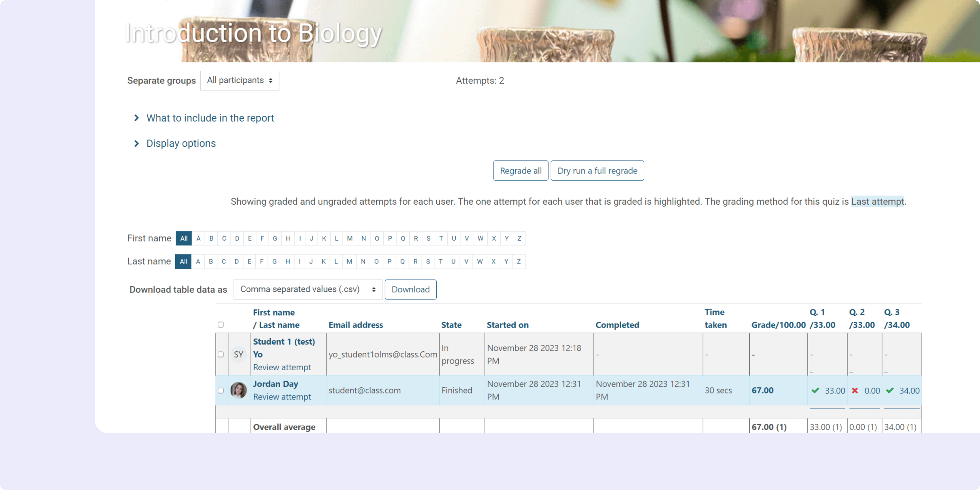Click the Download button
The width and height of the screenshot is (980, 490).
click(410, 289)
